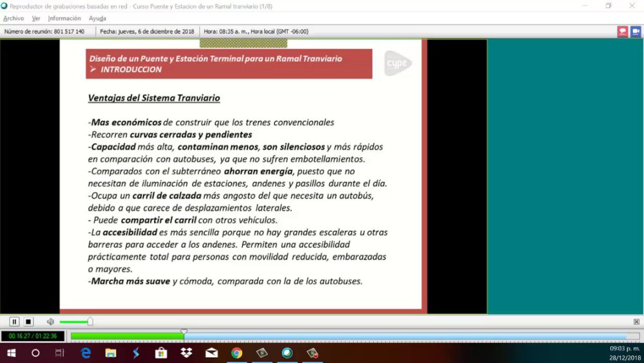Open Dropbox from the taskbar
The image size is (644, 363).
(187, 353)
